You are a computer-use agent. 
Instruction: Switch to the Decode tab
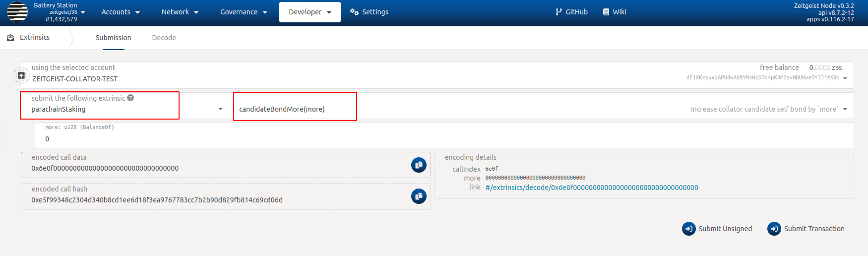point(164,38)
